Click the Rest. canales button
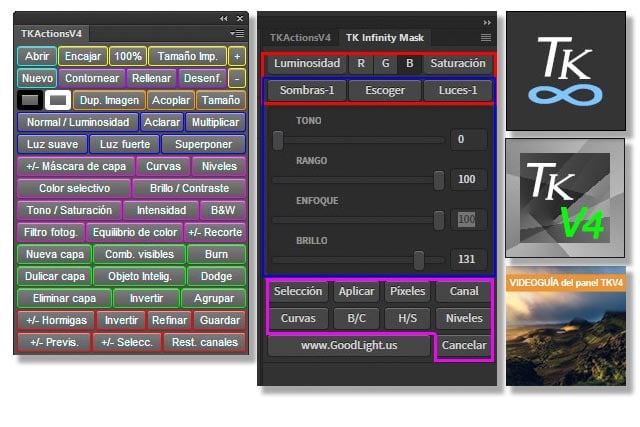640x427 pixels. pos(204,343)
